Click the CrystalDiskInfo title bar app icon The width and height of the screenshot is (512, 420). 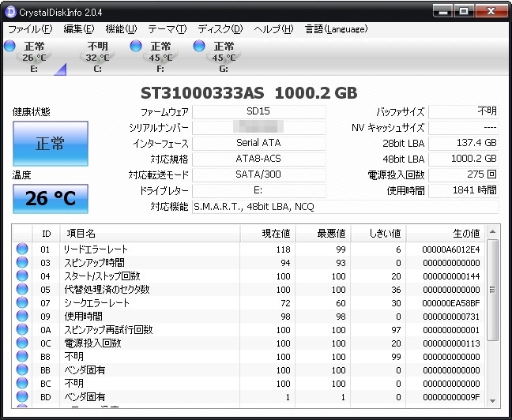tap(10, 11)
